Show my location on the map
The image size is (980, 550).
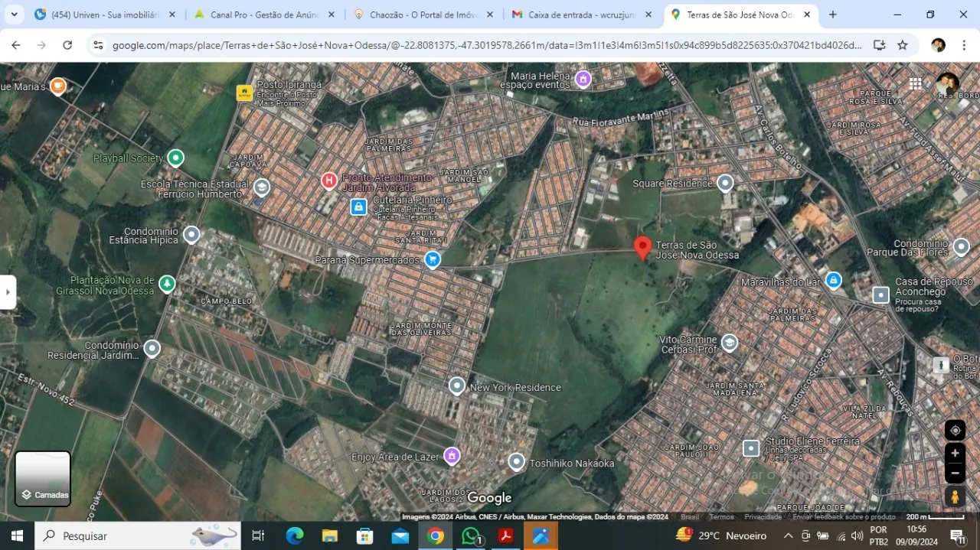[955, 431]
